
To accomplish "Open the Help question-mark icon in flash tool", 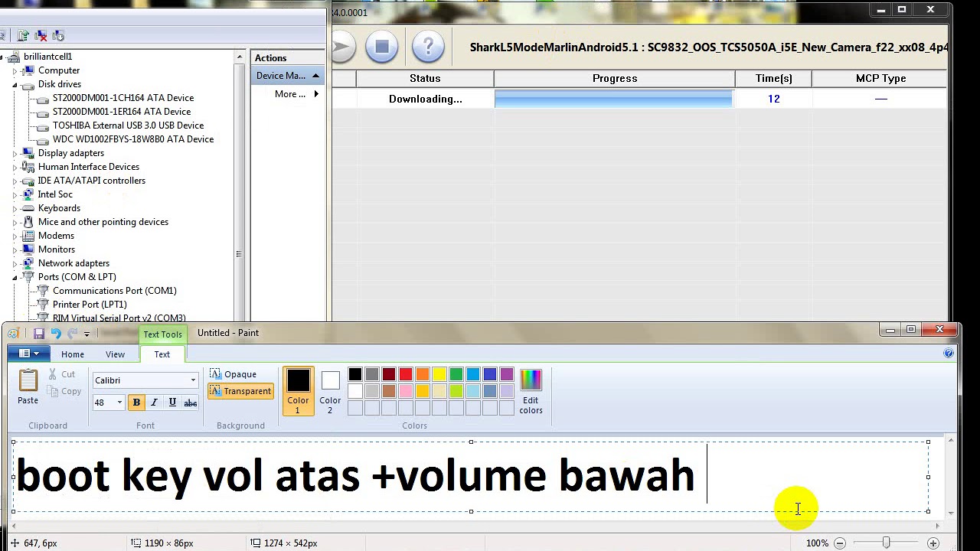I will (428, 47).
